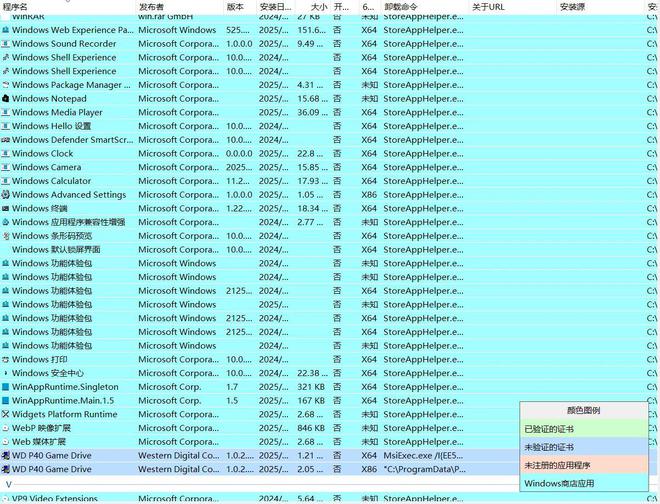Click the Windows 终端 icon
Image resolution: width=660 pixels, height=504 pixels.
click(x=5, y=208)
